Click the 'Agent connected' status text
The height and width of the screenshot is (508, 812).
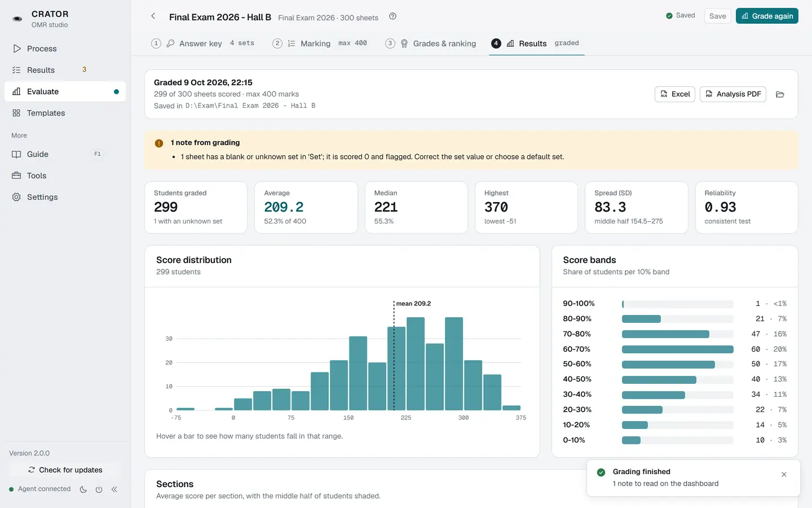[x=45, y=489]
